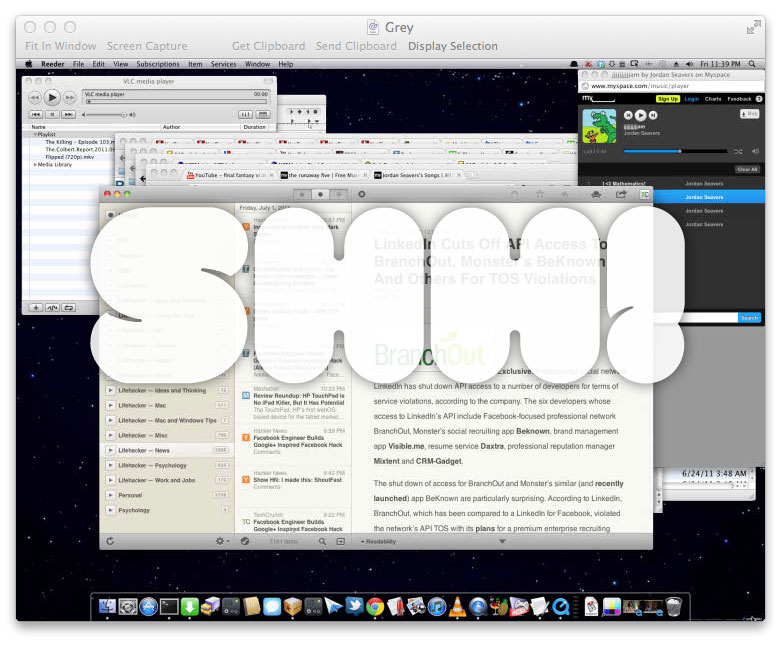Click Myspace song progress bar
Screen dimensions: 782x647
point(675,151)
